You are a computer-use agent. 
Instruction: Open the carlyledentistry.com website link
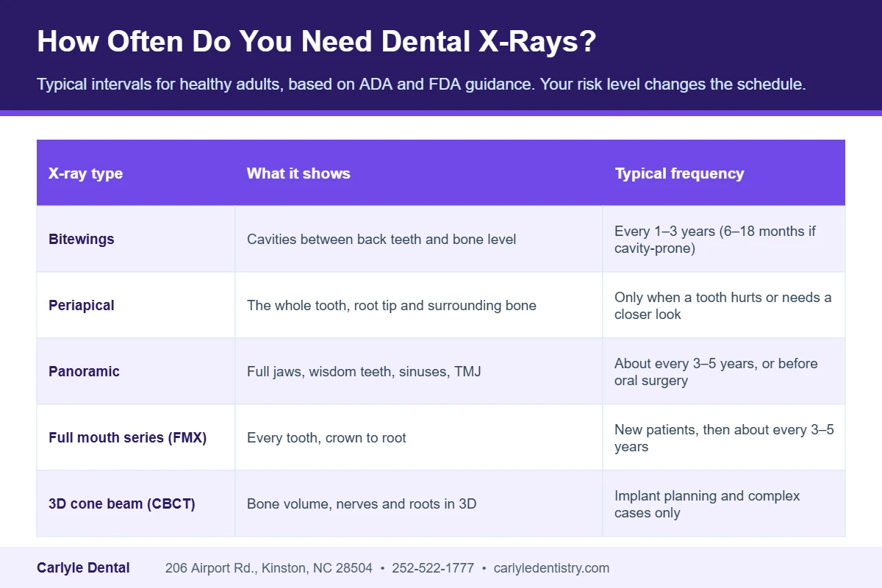[551, 567]
